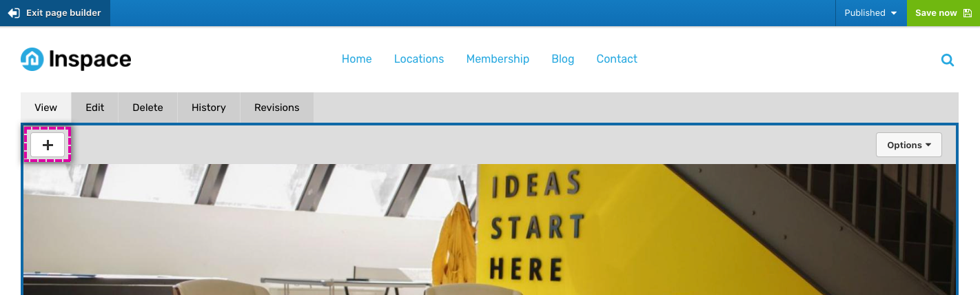Select the Ideas Start Here hero image

[489, 229]
